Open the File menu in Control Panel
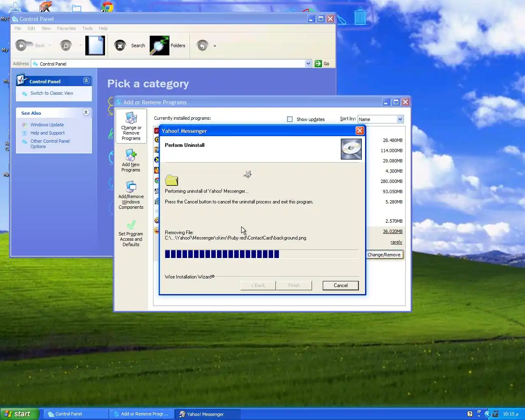This screenshot has width=525, height=420. [x=18, y=28]
